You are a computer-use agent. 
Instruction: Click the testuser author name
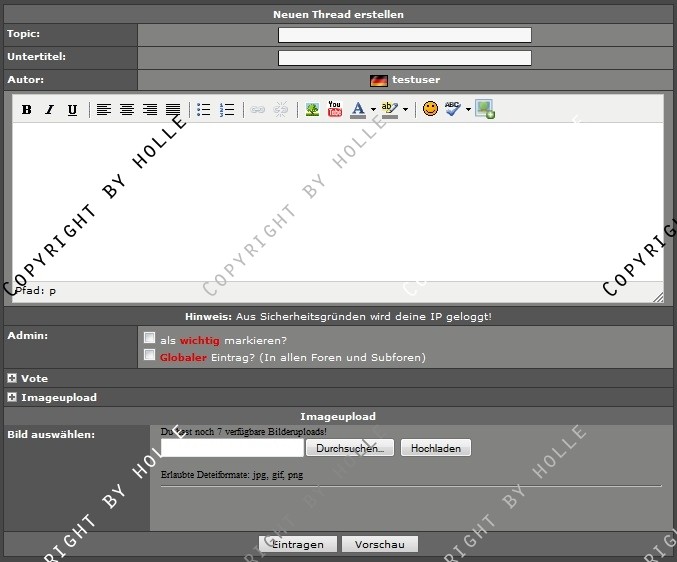coord(416,80)
